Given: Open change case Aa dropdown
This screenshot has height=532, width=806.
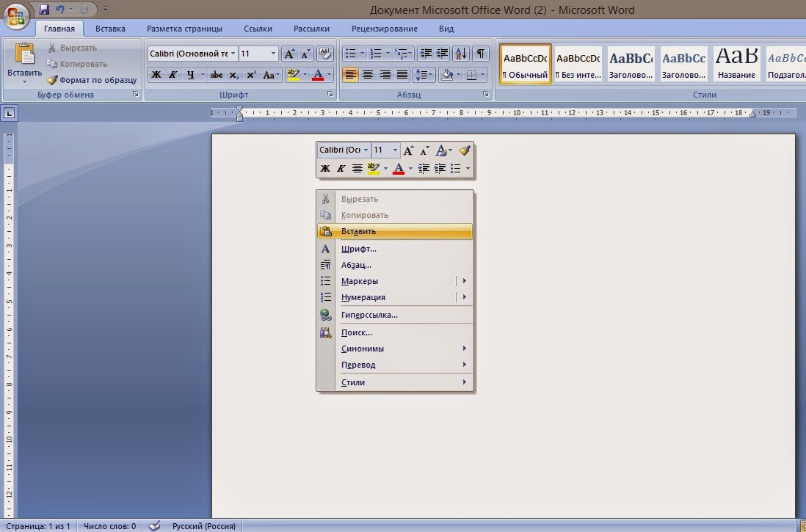Looking at the screenshot, I should (x=271, y=75).
